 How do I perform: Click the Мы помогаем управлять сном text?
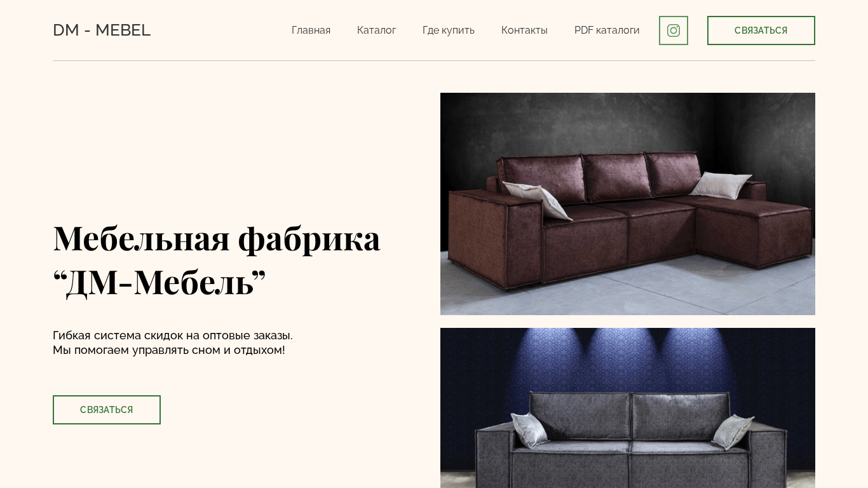click(x=169, y=350)
